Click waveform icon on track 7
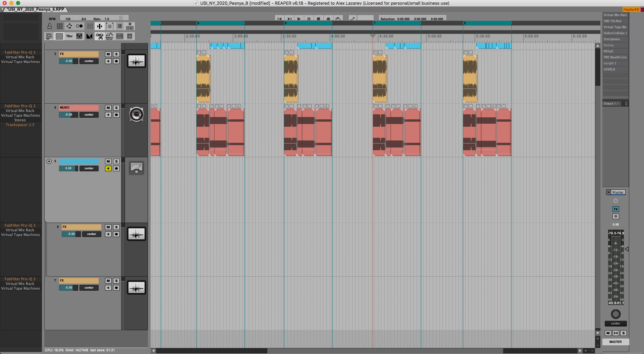Viewport: 644px width, 354px height. 137,288
